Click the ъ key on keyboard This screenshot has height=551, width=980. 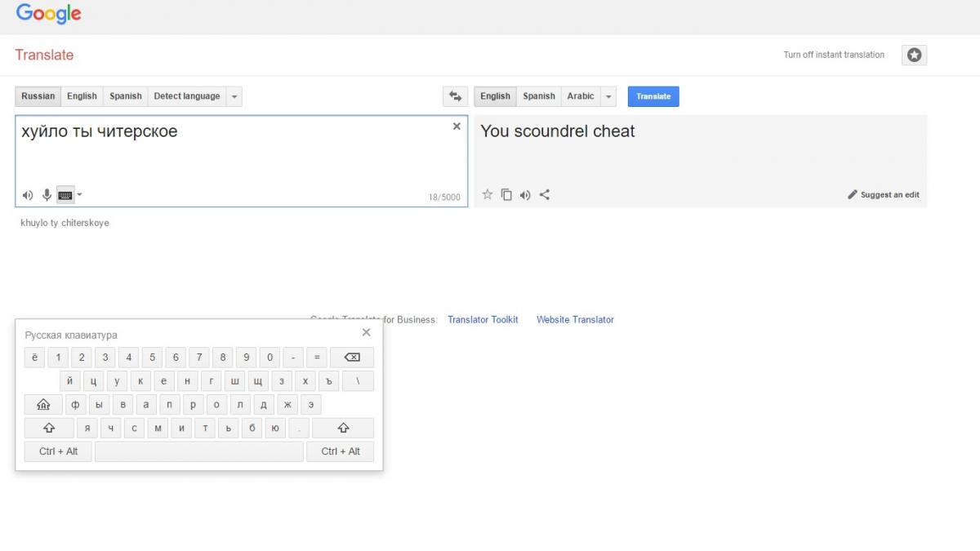click(x=328, y=381)
